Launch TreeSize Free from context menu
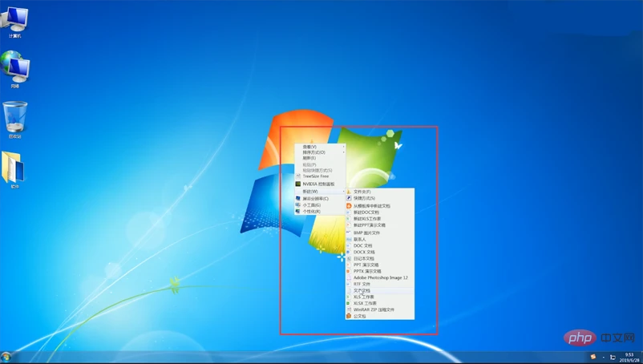643x364 pixels. click(x=320, y=176)
